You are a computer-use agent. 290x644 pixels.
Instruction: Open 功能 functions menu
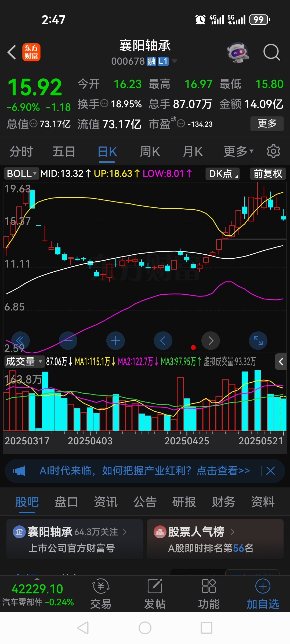(209, 594)
